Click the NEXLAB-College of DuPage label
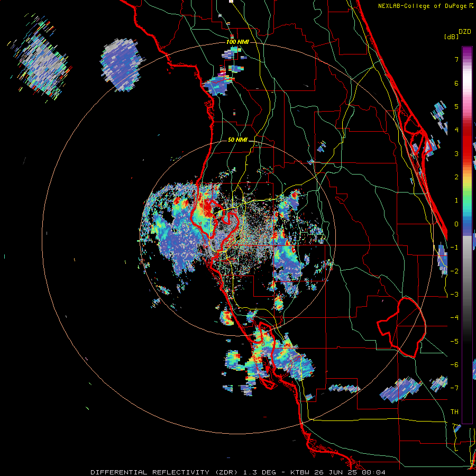Image resolution: width=476 pixels, height=476 pixels. point(423,6)
